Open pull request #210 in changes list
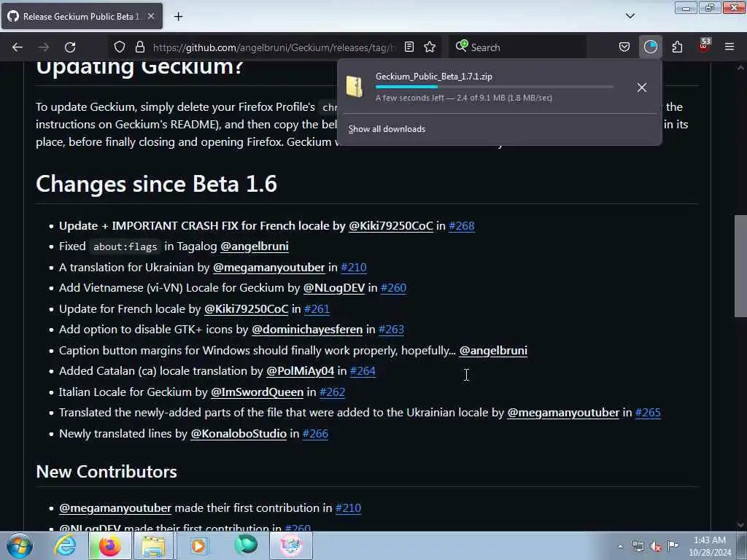This screenshot has width=747, height=560. [x=354, y=267]
